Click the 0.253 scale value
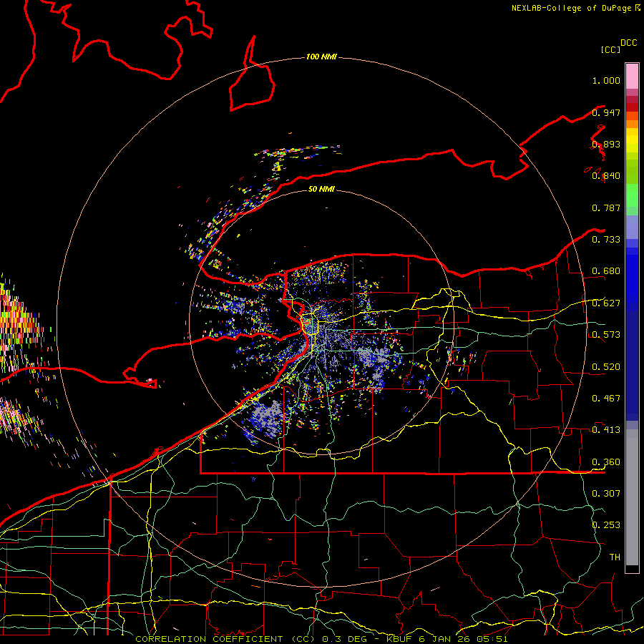644x644 pixels. [606, 525]
